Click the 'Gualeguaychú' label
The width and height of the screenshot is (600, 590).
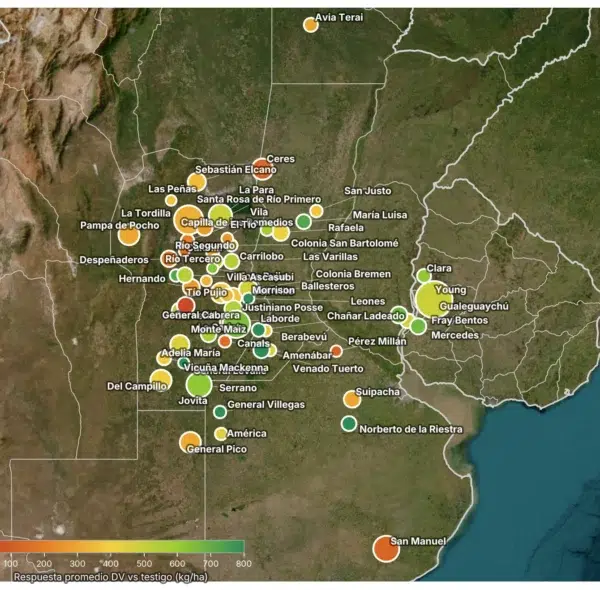pos(474,306)
